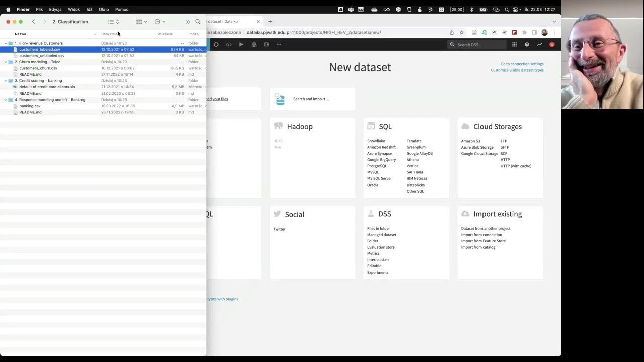Viewport: 644px width, 362px height.
Task: Select default of credit card clients.xls
Action: pos(103,87)
